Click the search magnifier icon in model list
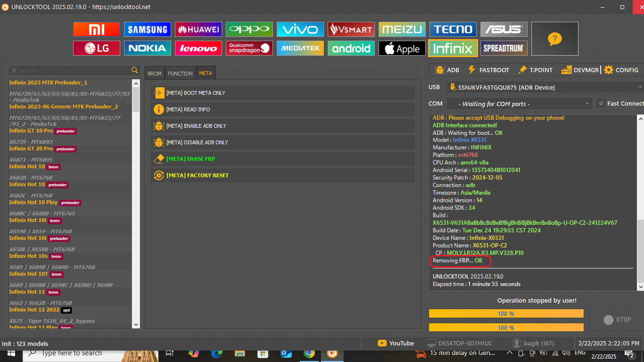The width and height of the screenshot is (644, 362). (x=135, y=70)
